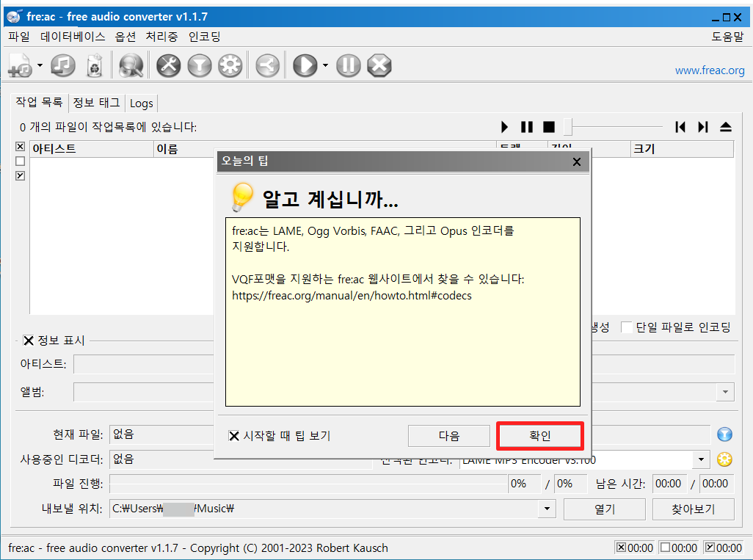
Task: Visit the www.freac.org link
Action: click(x=710, y=70)
